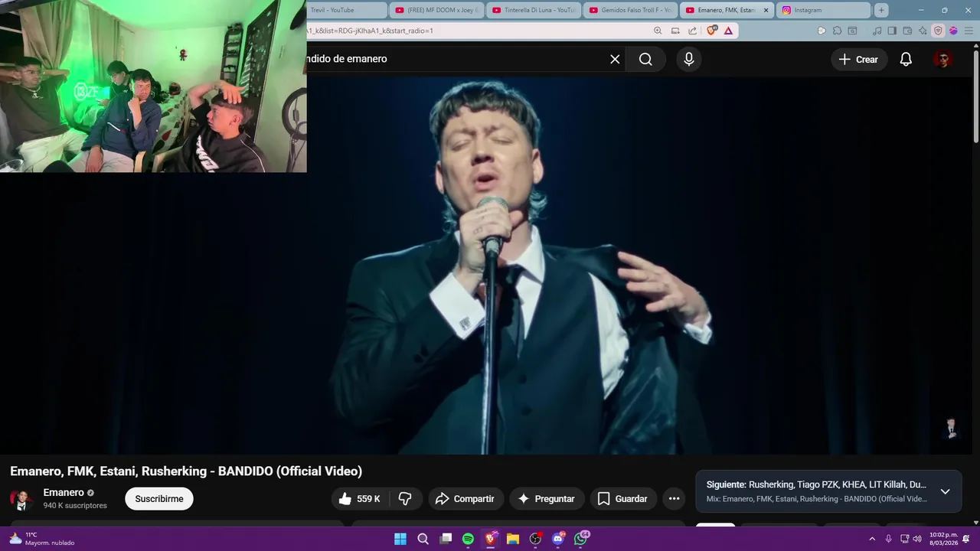Show hidden system tray icons

872,539
